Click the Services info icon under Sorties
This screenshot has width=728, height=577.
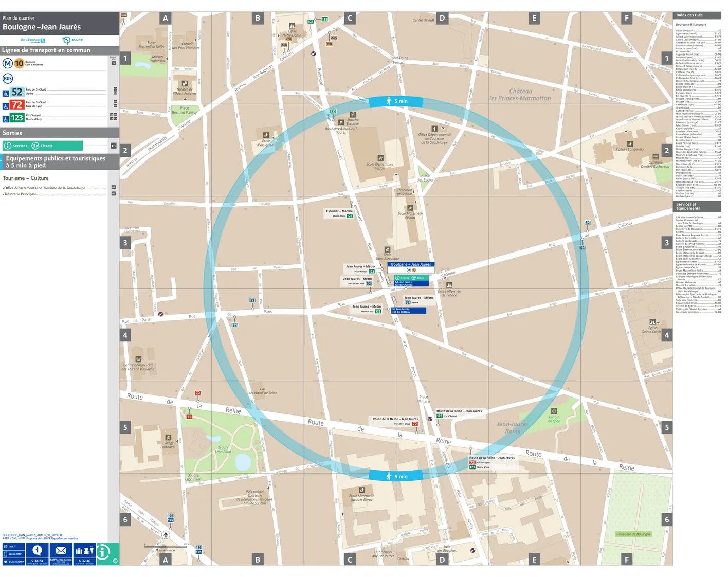[8, 146]
